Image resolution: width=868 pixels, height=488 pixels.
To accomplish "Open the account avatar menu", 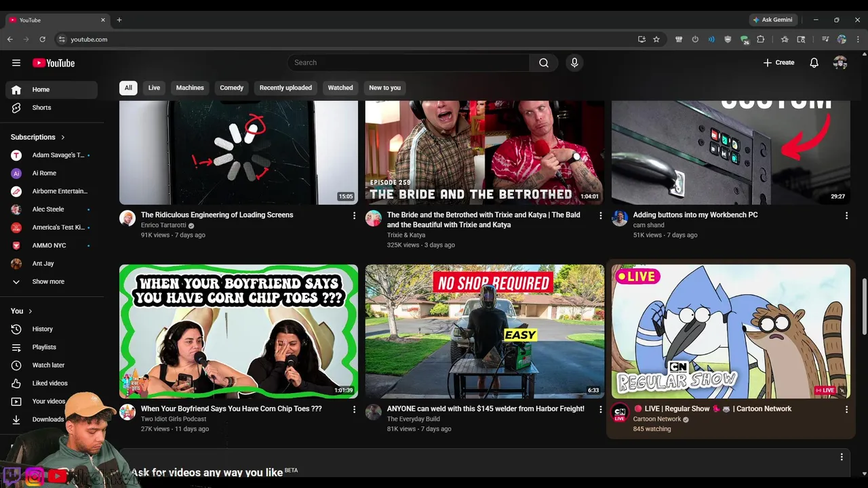I will 840,62.
